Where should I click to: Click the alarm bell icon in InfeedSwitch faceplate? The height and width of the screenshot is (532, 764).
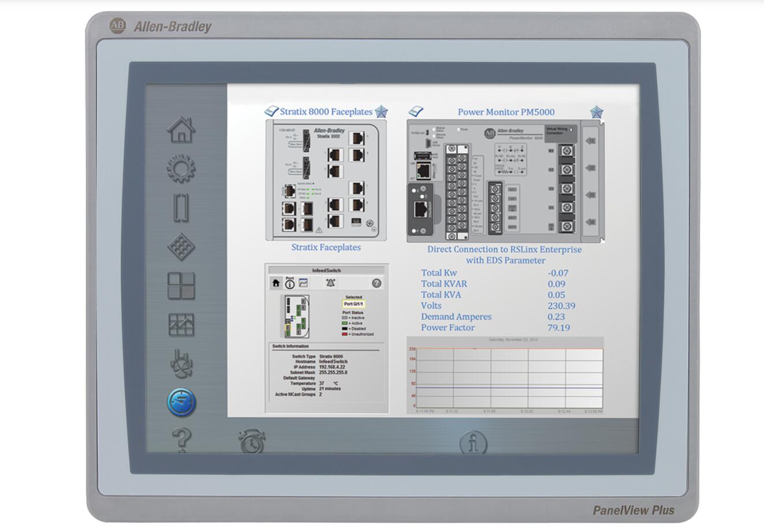click(x=330, y=282)
